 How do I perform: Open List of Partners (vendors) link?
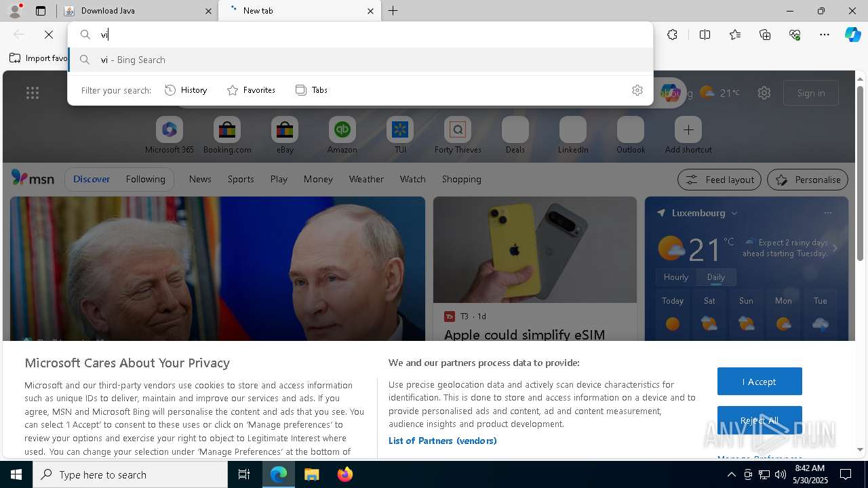(x=443, y=441)
